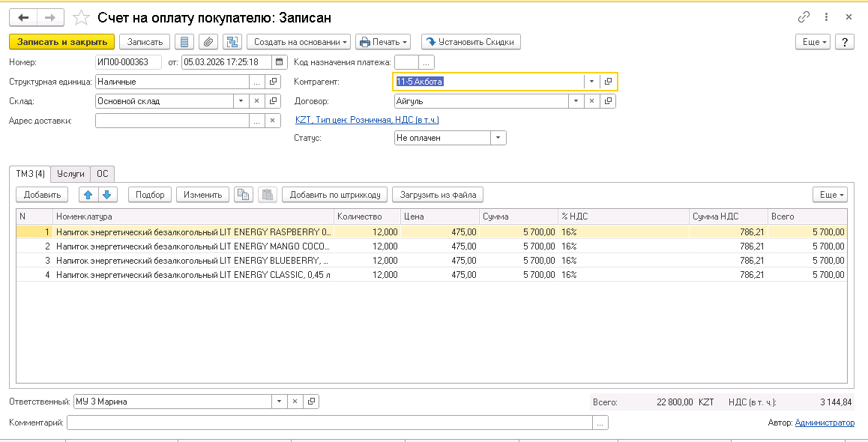Expand the Статус dropdown
868x442 pixels.
[498, 138]
